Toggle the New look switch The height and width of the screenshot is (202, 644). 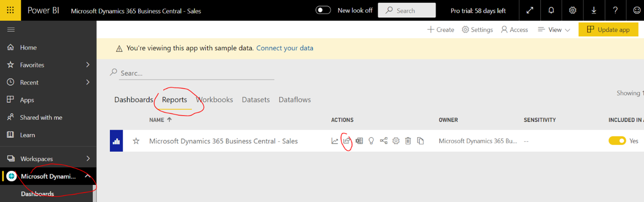point(323,10)
